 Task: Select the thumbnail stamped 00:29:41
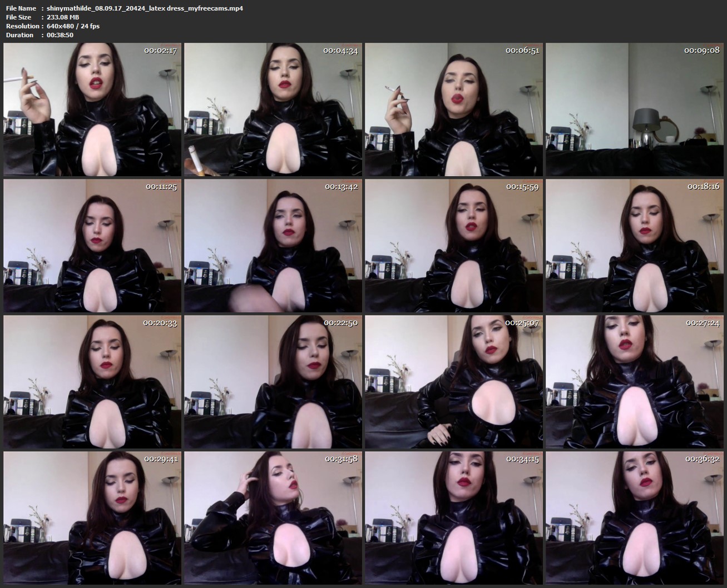pyautogui.click(x=92, y=518)
